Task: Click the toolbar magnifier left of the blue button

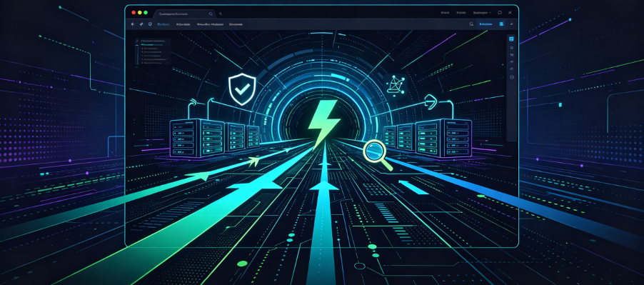Action: click(471, 24)
